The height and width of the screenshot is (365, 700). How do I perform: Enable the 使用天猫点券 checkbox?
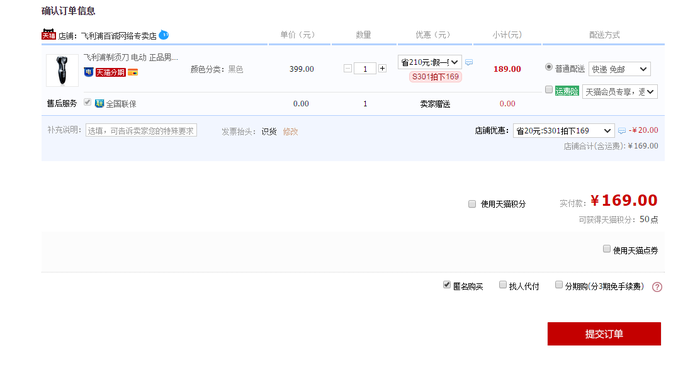(606, 249)
